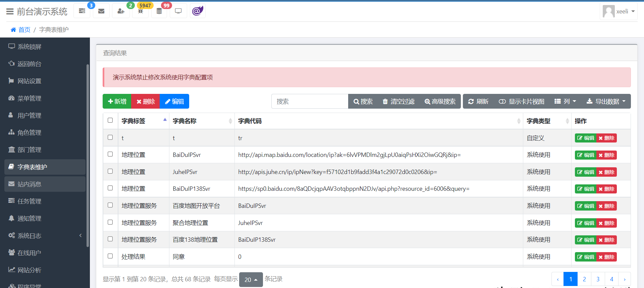Open 通知管理 in the sidebar

[x=45, y=218]
